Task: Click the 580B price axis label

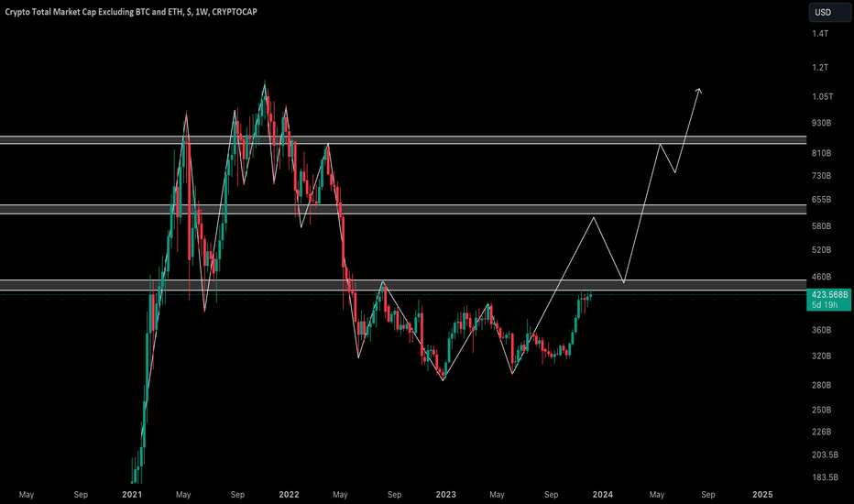Action: pos(821,226)
